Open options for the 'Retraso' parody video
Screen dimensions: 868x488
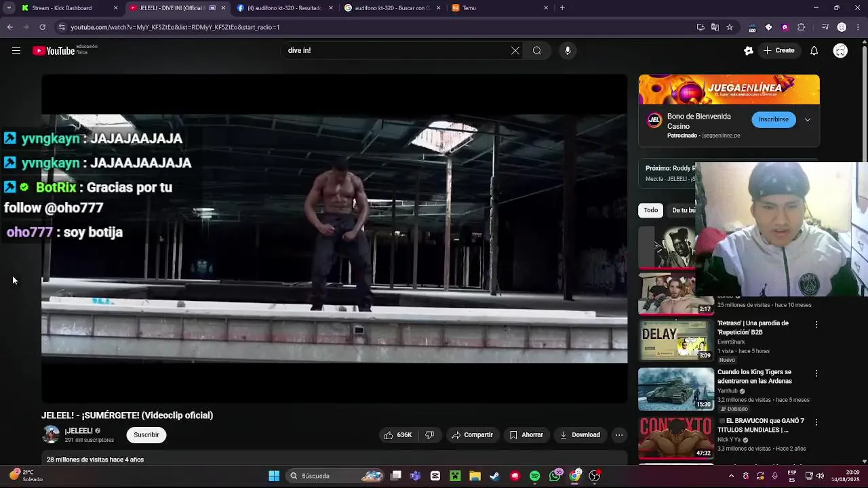coord(816,325)
